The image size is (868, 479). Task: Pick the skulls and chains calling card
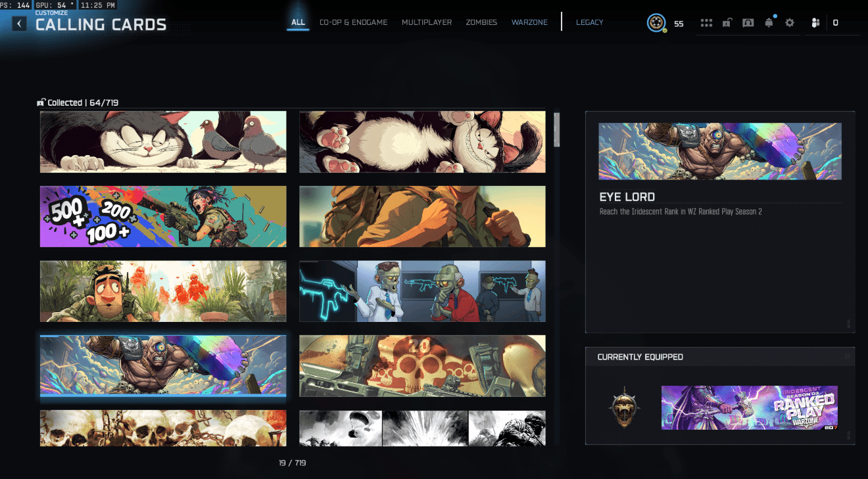click(163, 428)
